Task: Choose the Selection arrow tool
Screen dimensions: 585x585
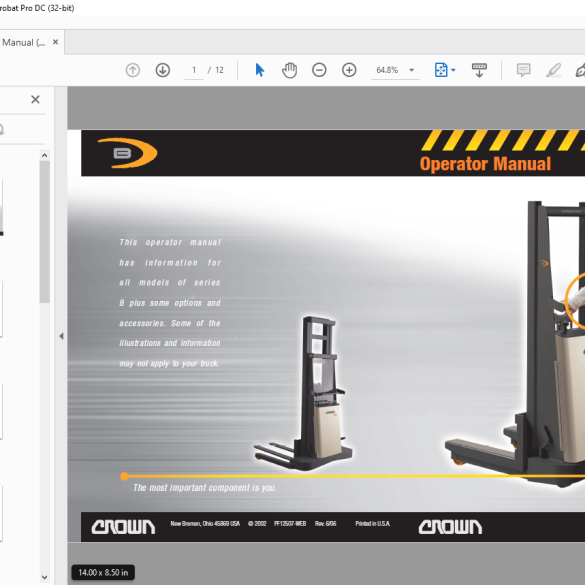Action: tap(260, 70)
